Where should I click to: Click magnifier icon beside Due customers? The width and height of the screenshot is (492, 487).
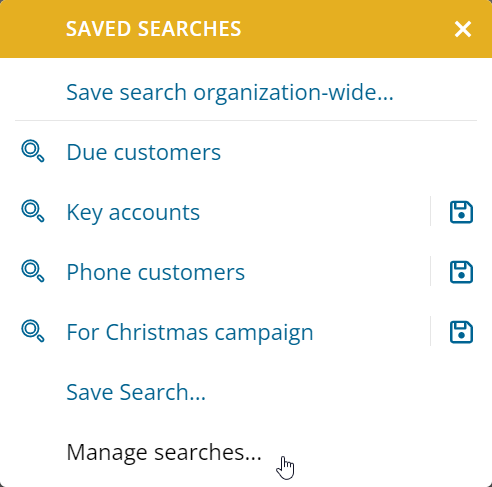[x=33, y=151]
